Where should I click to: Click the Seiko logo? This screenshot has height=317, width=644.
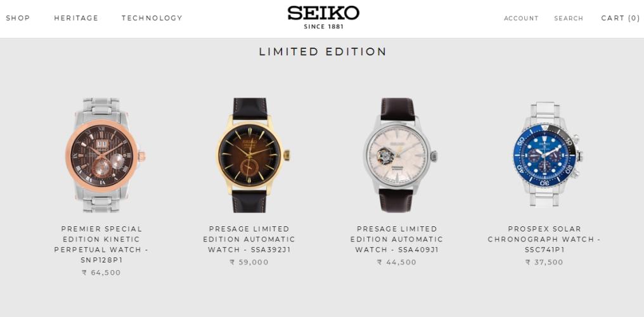[323, 17]
